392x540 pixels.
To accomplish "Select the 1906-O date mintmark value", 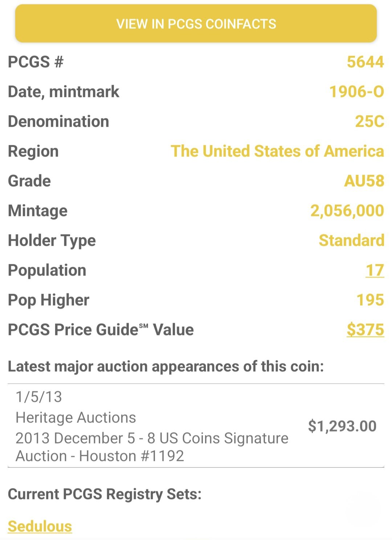I will coord(356,92).
